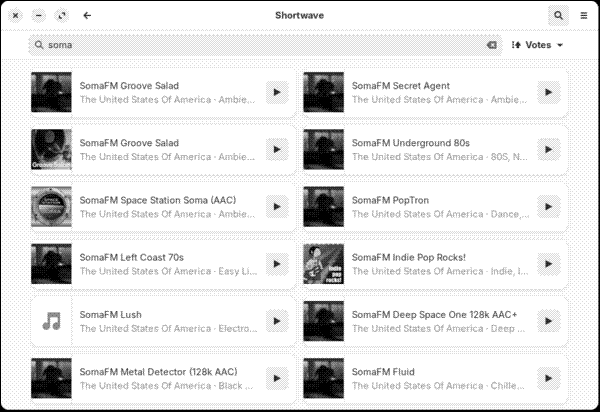Open SomaFM PopTron thumbnail
Screen dimensions: 600x412
[x=323, y=207]
